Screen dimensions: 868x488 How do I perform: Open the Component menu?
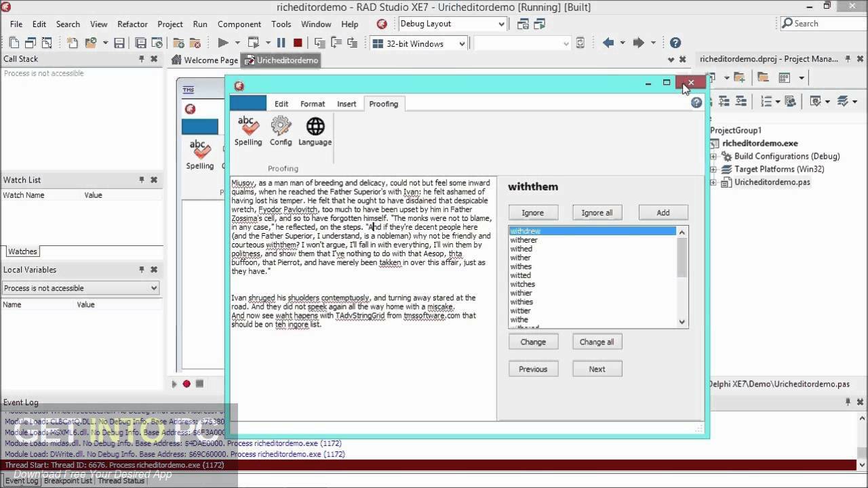(239, 24)
